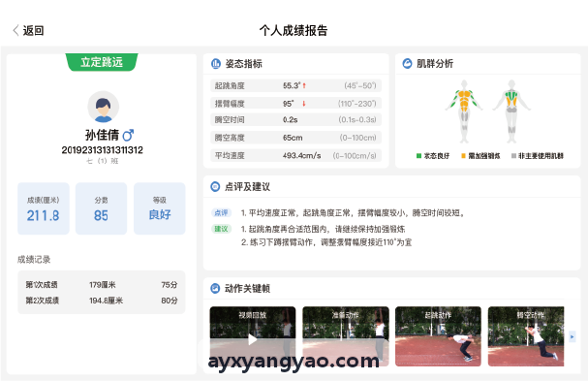Click the 点评及建议 section icon
This screenshot has height=381, width=588.
[215, 186]
